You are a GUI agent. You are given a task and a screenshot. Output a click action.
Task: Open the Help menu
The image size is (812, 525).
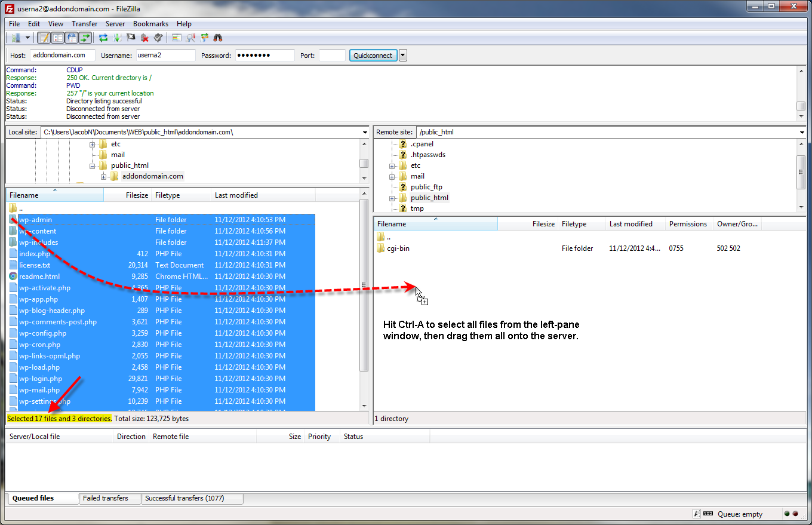click(184, 24)
